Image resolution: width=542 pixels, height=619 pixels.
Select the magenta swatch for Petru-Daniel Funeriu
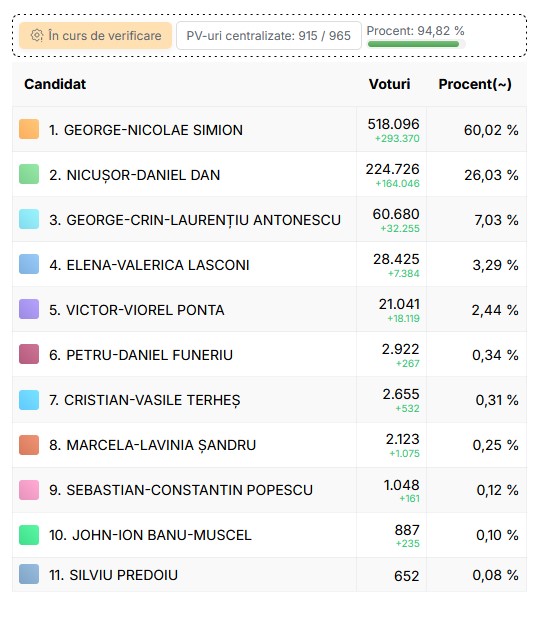tap(29, 354)
